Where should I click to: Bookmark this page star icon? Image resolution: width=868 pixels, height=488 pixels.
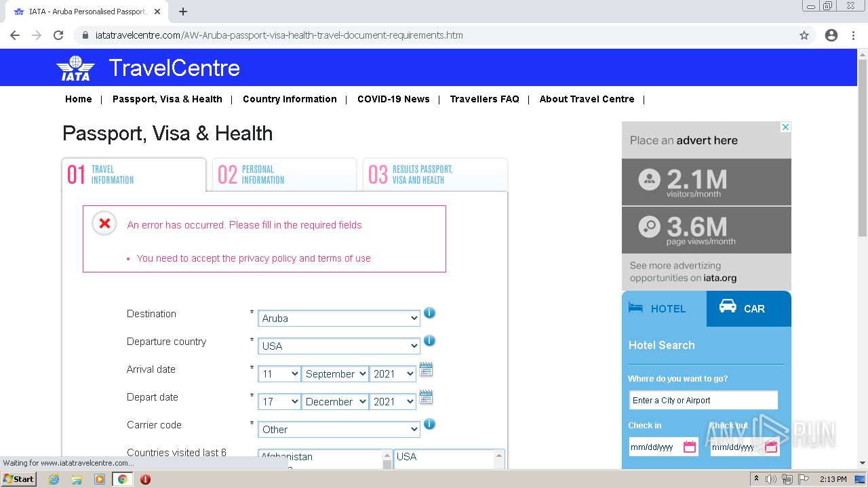[x=804, y=35]
